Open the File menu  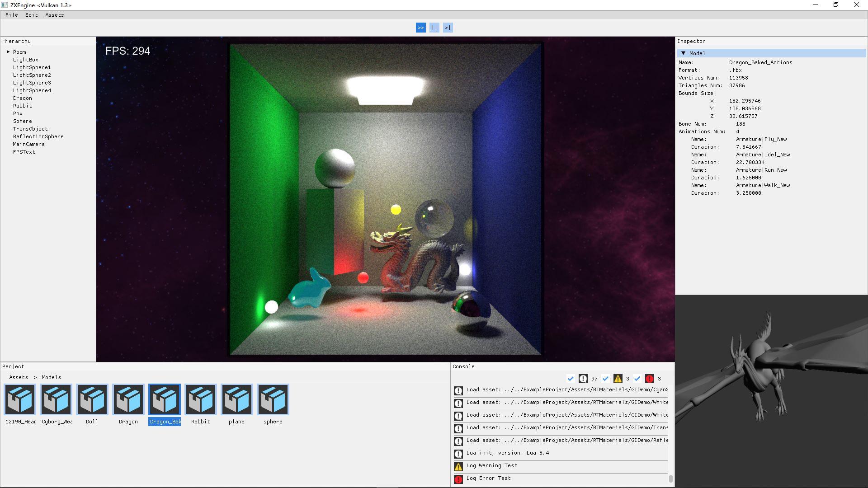(x=12, y=15)
